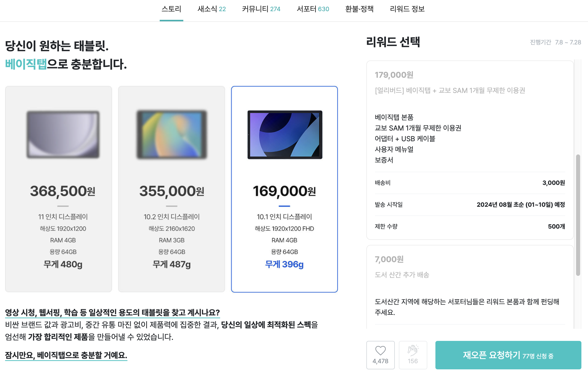Image resolution: width=588 pixels, height=379 pixels.
Task: Open the 스토리 tab
Action: pyautogui.click(x=171, y=9)
